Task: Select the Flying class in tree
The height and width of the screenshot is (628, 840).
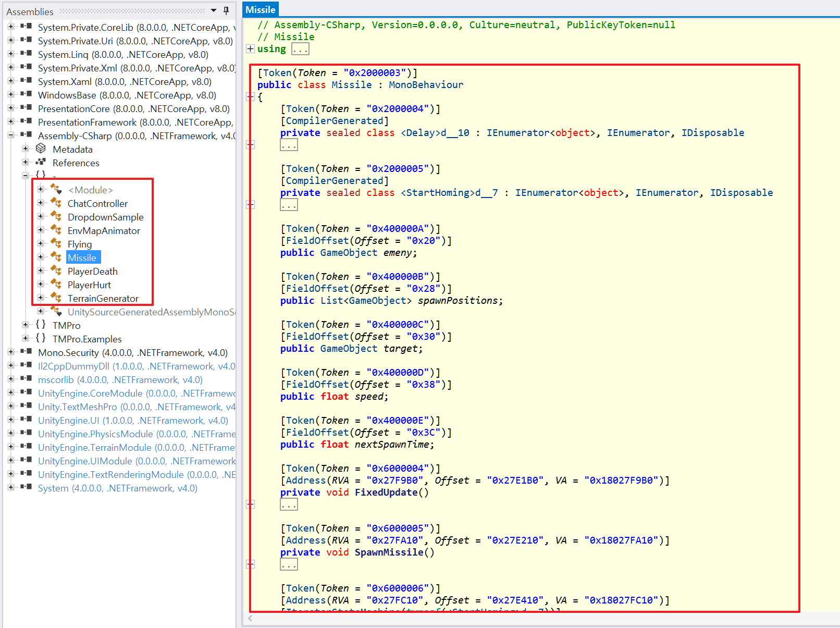Action: click(x=80, y=244)
